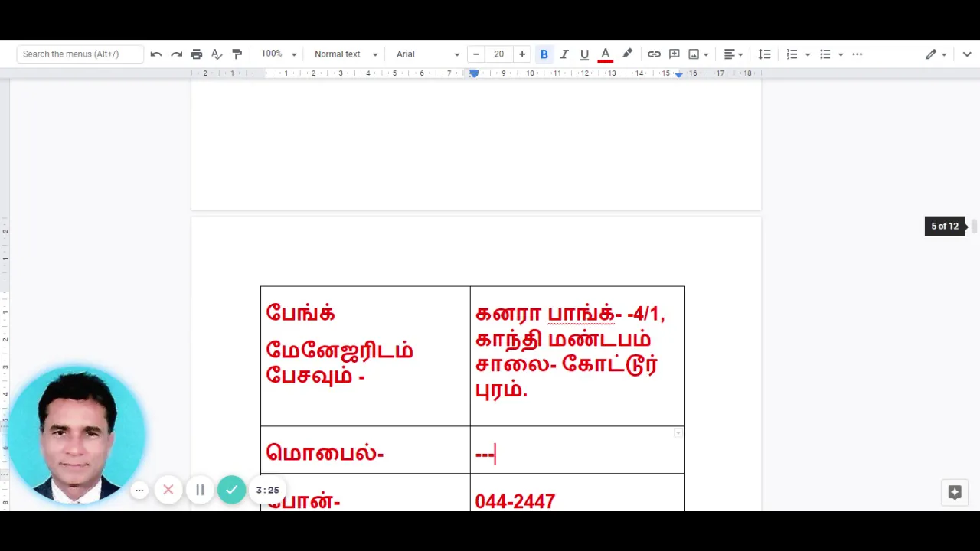Click the Canara Bank address cell
980x551 pixels.
[x=577, y=356]
